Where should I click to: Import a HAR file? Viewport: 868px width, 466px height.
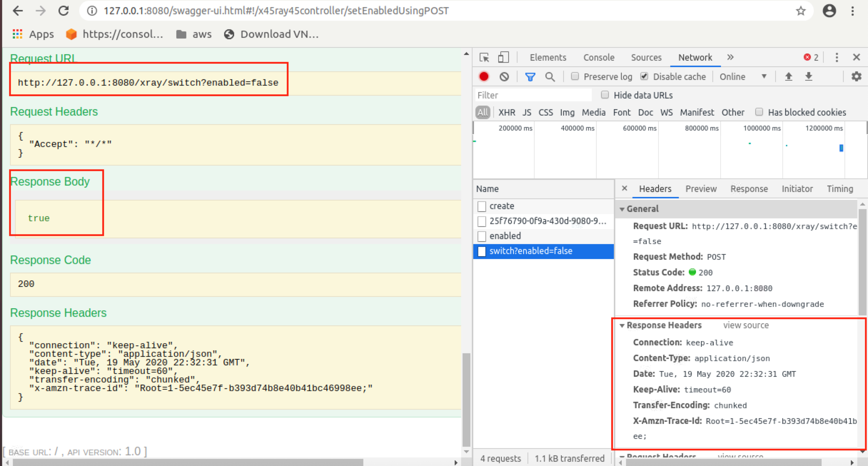pyautogui.click(x=789, y=76)
